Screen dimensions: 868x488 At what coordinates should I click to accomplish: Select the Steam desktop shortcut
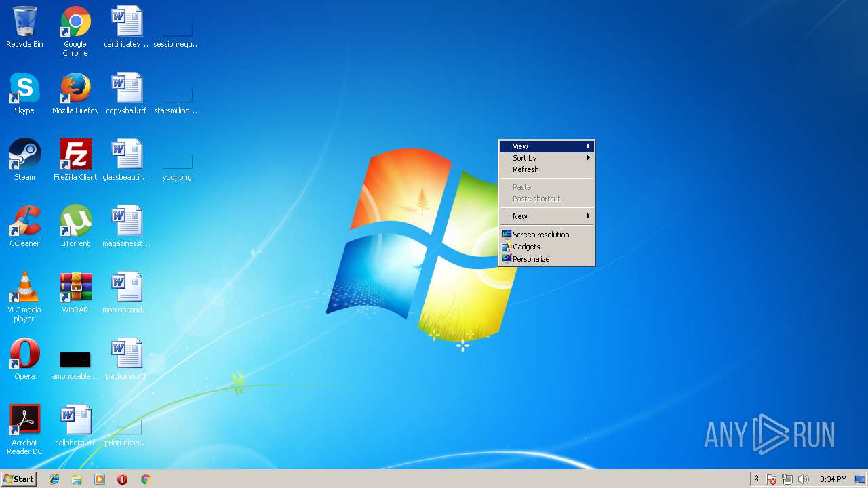24,160
